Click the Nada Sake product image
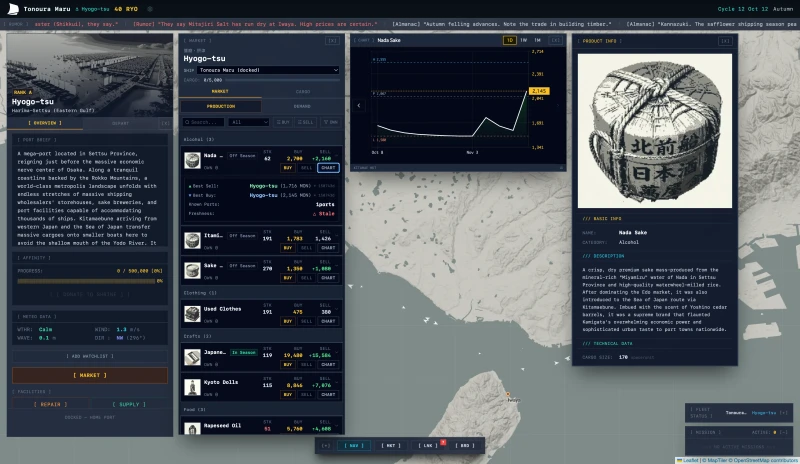Screen dimensions: 800x464 [655, 131]
